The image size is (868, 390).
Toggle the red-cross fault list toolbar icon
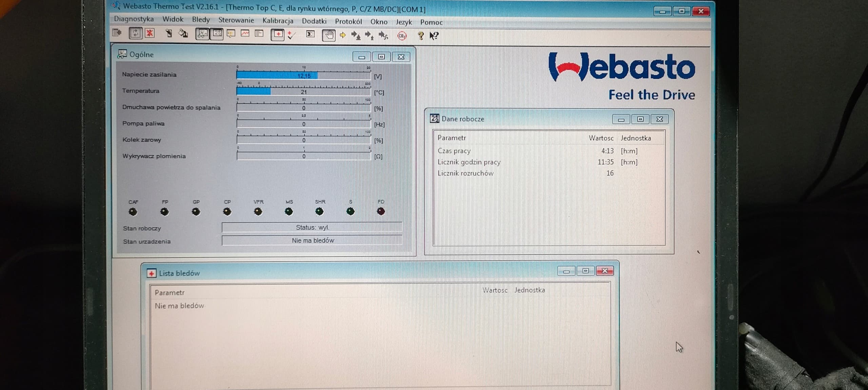277,34
